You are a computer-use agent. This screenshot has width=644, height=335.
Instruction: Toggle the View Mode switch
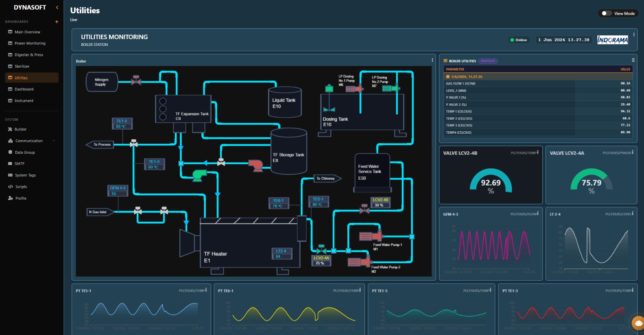pyautogui.click(x=606, y=13)
